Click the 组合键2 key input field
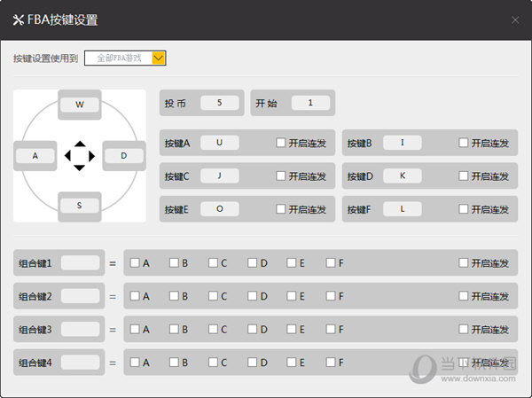This screenshot has width=532, height=398. tap(81, 296)
